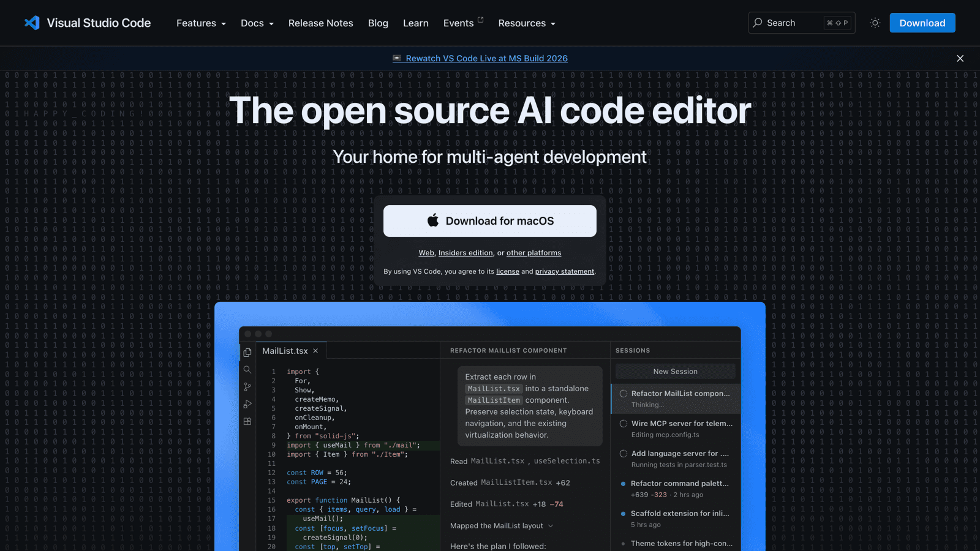
Task: Select Theme tokens for high-con... session
Action: (676, 543)
